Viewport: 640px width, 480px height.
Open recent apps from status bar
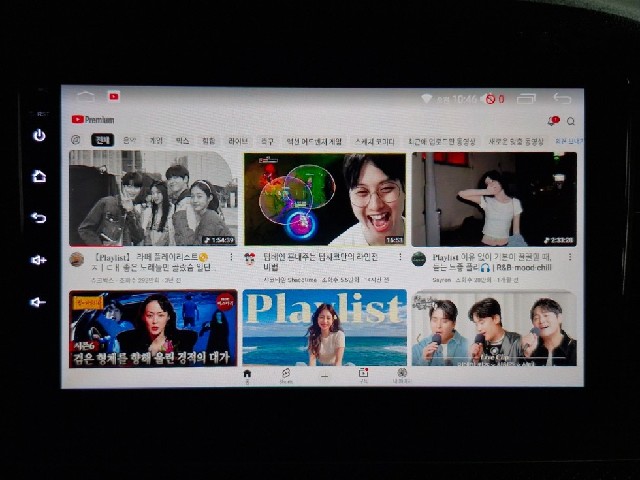click(x=526, y=98)
